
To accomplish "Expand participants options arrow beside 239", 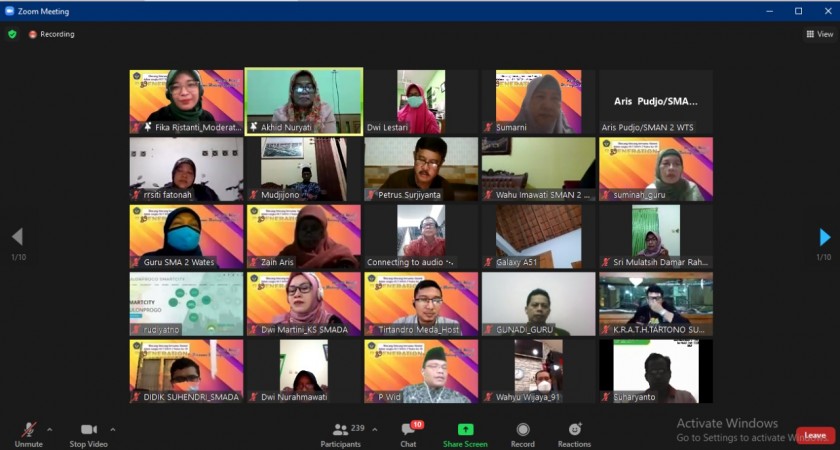I will point(374,430).
